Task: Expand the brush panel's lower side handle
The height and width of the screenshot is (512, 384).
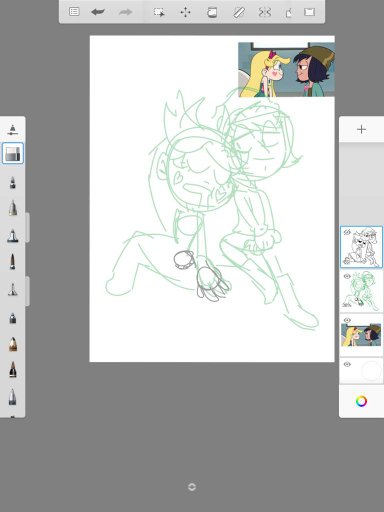Action: [x=28, y=291]
